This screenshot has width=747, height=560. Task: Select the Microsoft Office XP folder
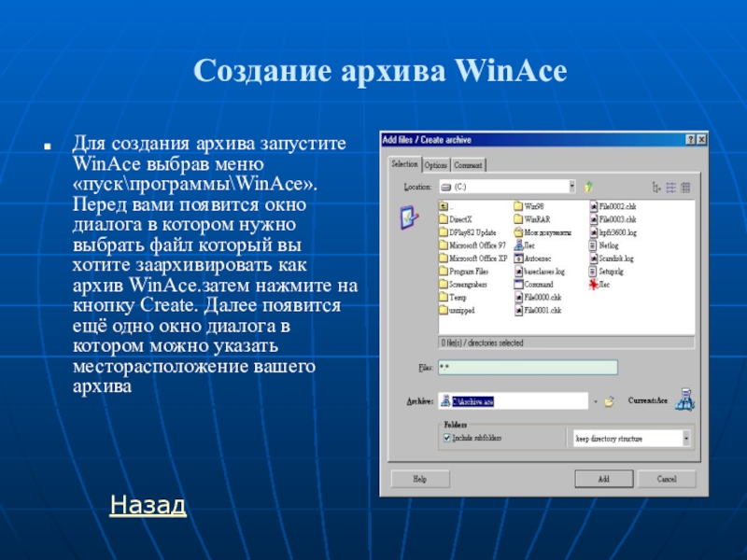tap(473, 259)
